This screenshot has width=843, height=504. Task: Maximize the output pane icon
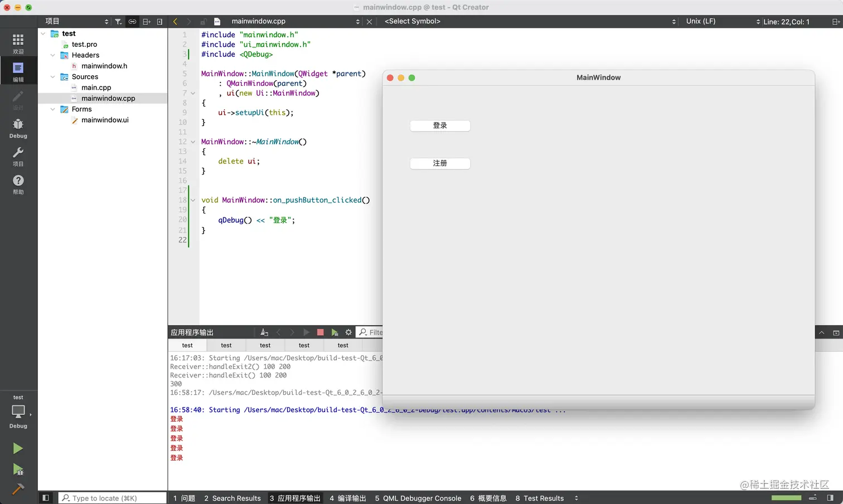(x=836, y=333)
